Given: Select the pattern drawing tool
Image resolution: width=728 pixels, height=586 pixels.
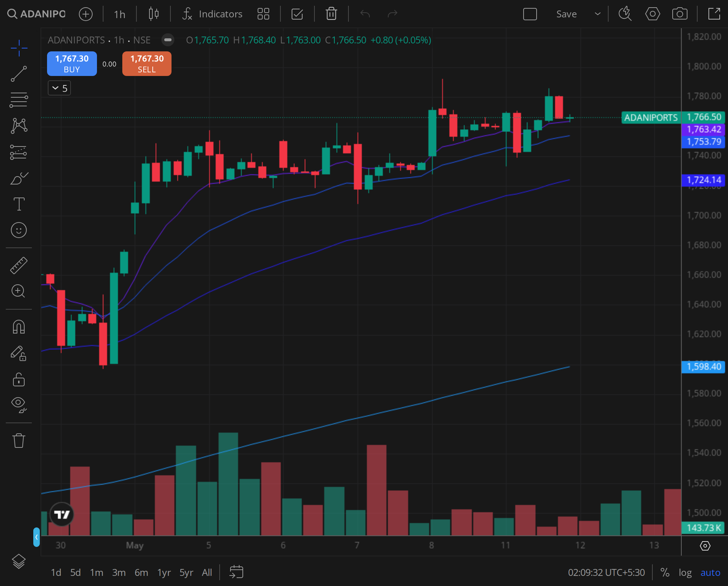Looking at the screenshot, I should pyautogui.click(x=19, y=126).
